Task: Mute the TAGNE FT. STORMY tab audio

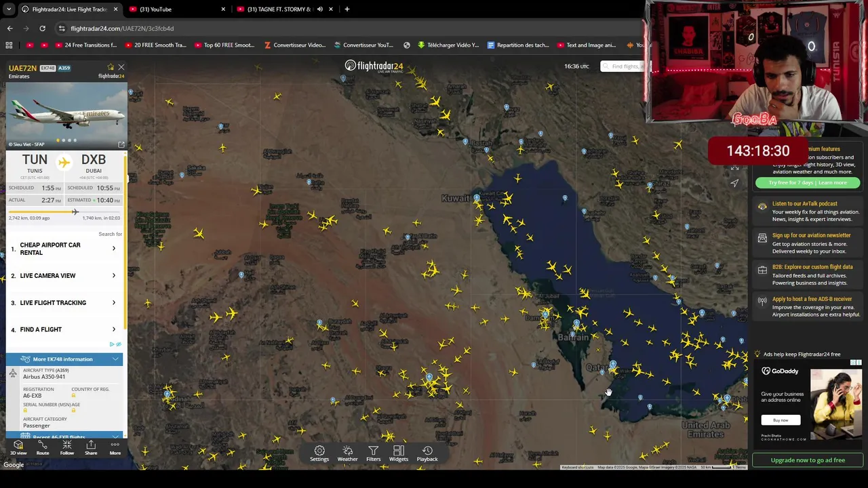Action: 320,9
